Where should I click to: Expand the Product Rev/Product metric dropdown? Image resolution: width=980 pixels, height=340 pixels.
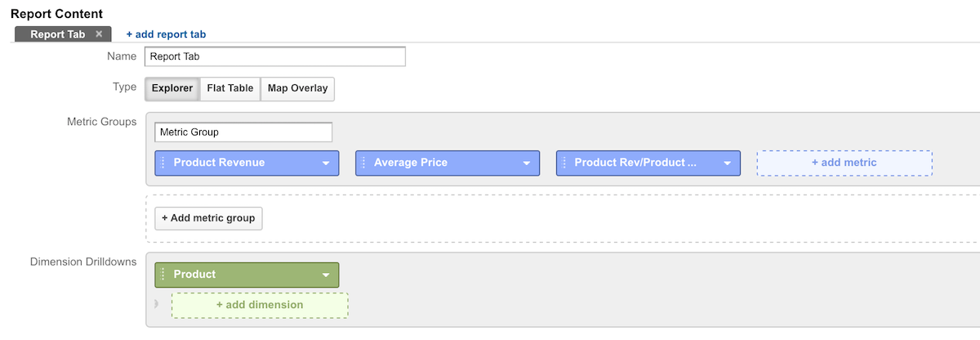727,163
